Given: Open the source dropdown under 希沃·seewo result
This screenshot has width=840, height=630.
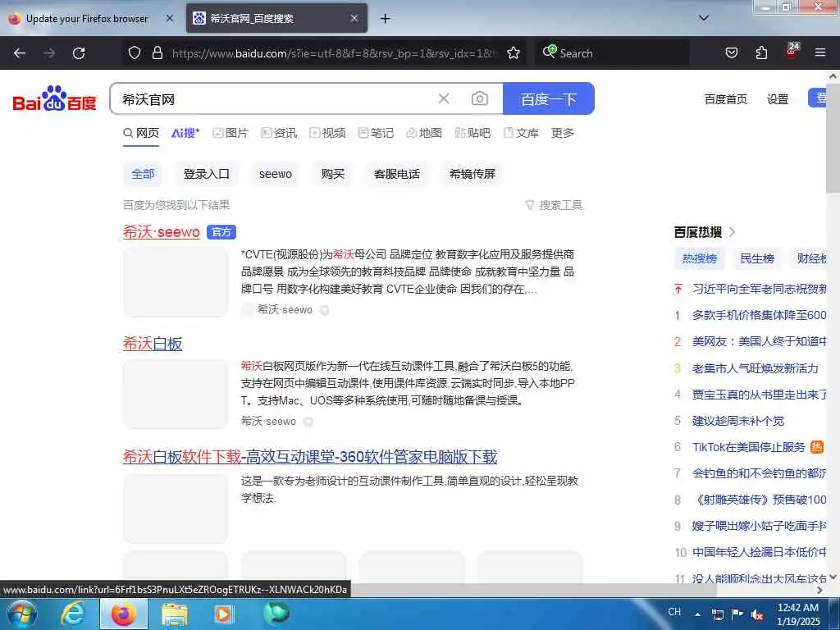Looking at the screenshot, I should click(x=324, y=310).
